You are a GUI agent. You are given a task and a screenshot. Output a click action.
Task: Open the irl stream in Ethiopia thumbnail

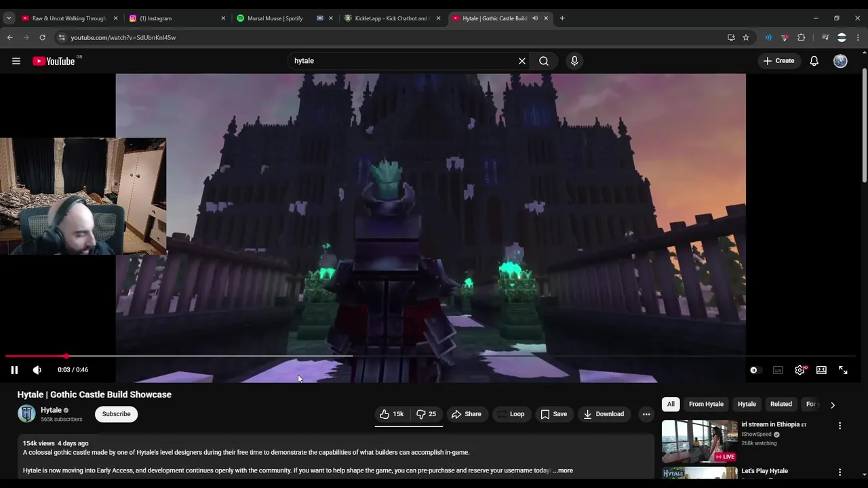tap(699, 441)
